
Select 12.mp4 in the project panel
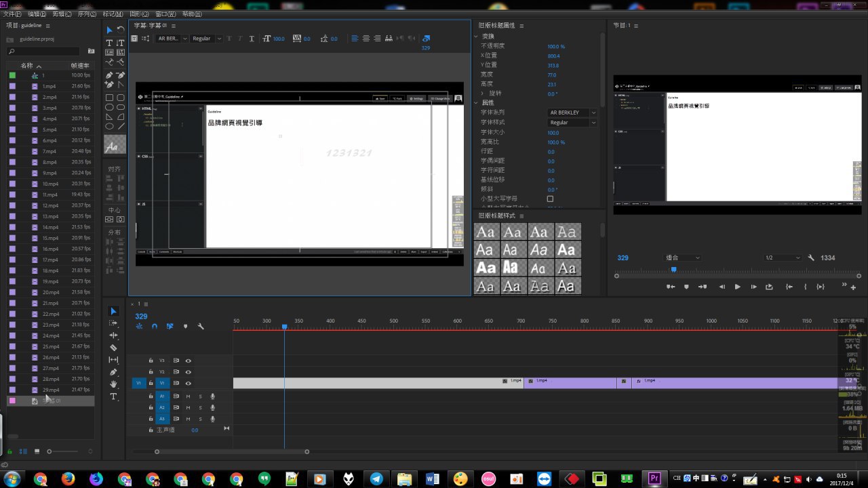pyautogui.click(x=50, y=205)
